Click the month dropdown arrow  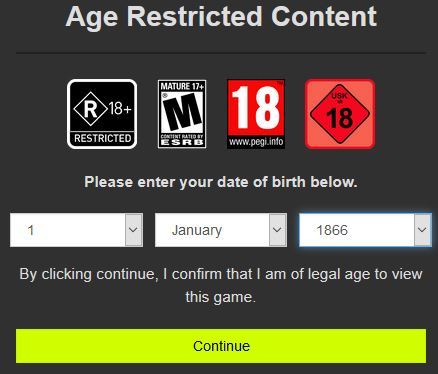coord(278,230)
